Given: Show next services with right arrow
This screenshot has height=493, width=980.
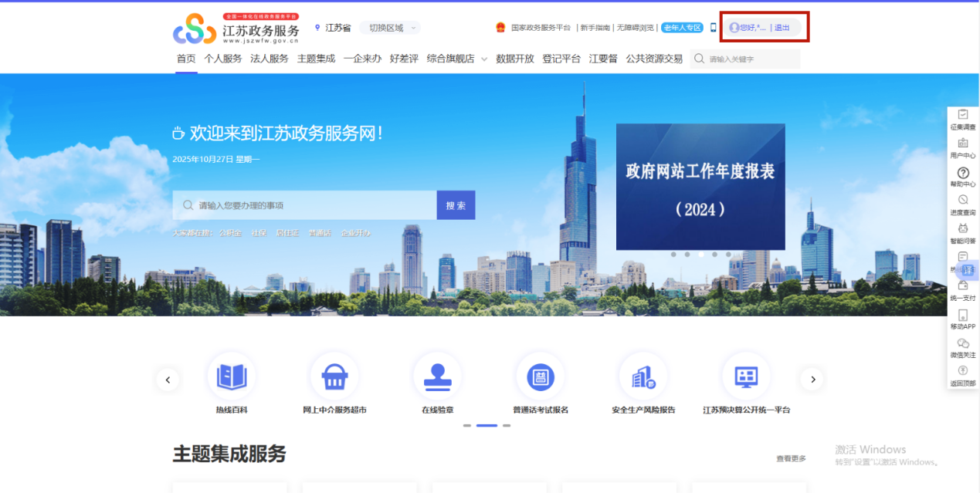Looking at the screenshot, I should pyautogui.click(x=812, y=379).
